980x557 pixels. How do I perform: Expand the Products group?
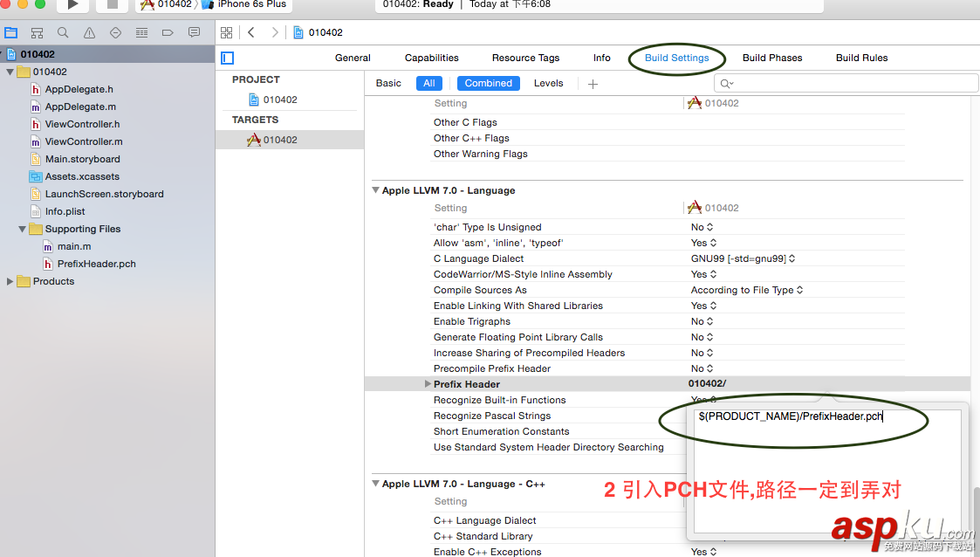pos(10,281)
